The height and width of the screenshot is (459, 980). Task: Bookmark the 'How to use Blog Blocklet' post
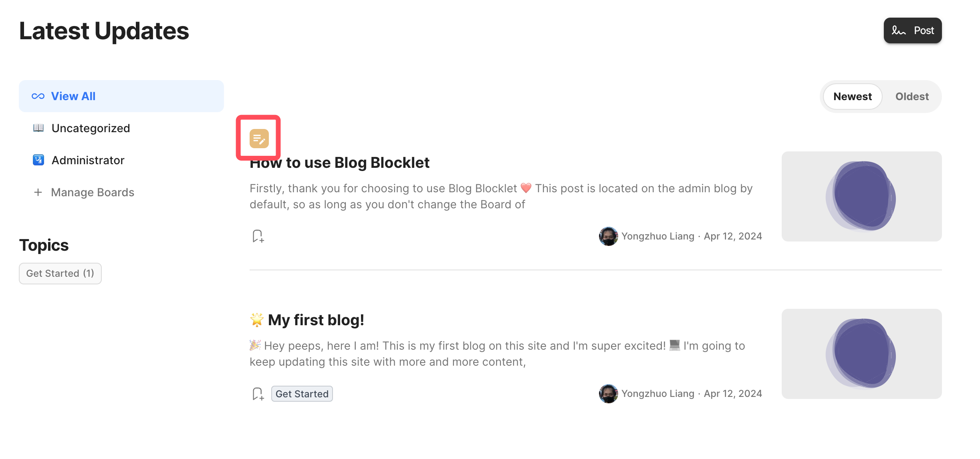pos(258,236)
